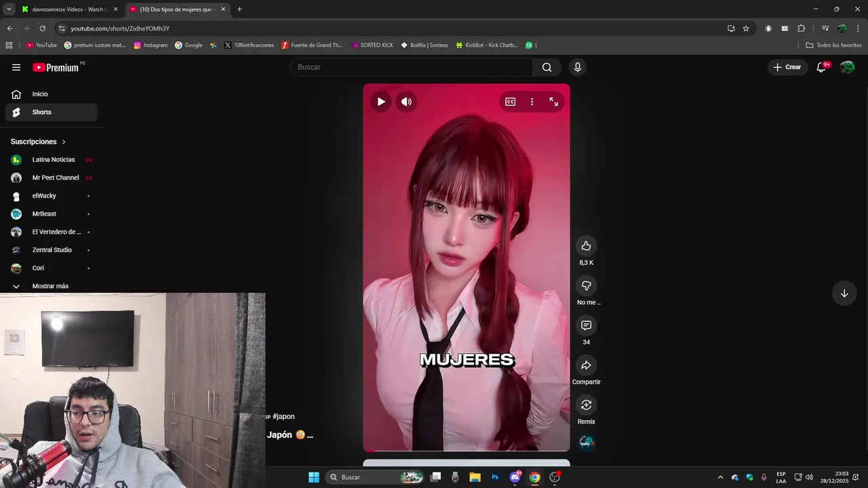Expand Mostrar más subscriptions
Viewport: 868px width, 488px height.
coord(52,286)
